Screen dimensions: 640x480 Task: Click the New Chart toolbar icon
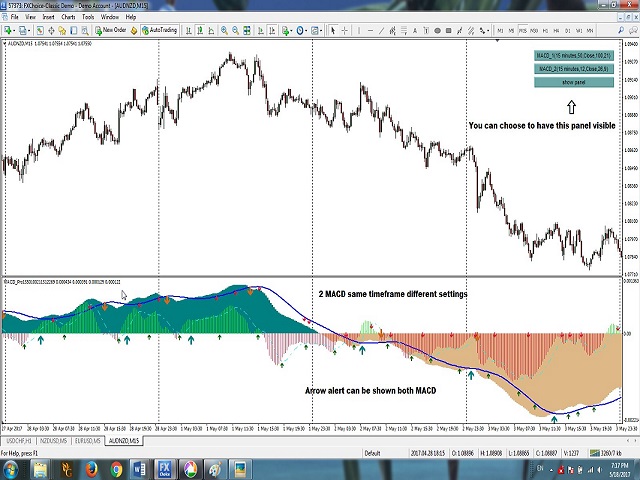[8, 30]
